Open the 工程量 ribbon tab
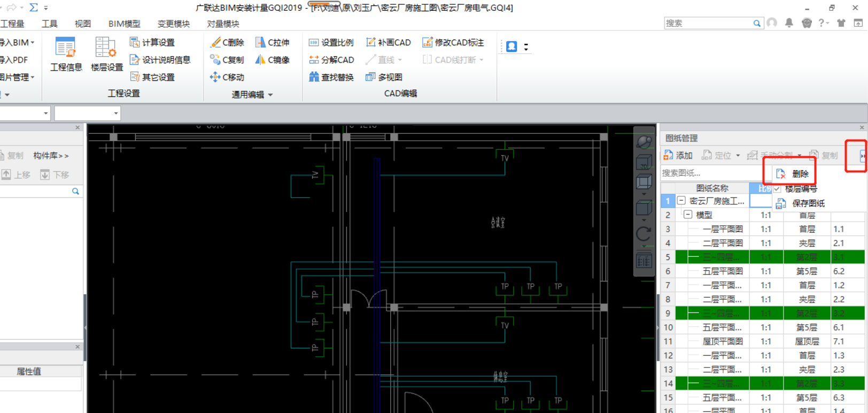Image resolution: width=868 pixels, height=413 pixels. click(x=12, y=24)
